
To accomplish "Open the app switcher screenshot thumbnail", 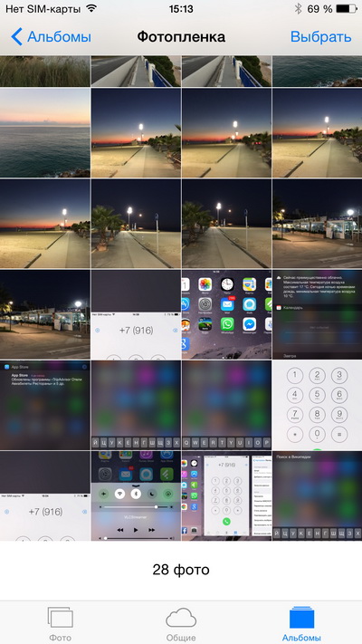I will [x=226, y=495].
